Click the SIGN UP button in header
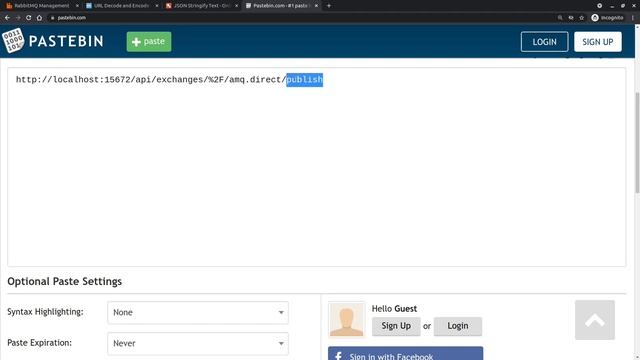Viewport: 640px width, 360px height. point(598,42)
